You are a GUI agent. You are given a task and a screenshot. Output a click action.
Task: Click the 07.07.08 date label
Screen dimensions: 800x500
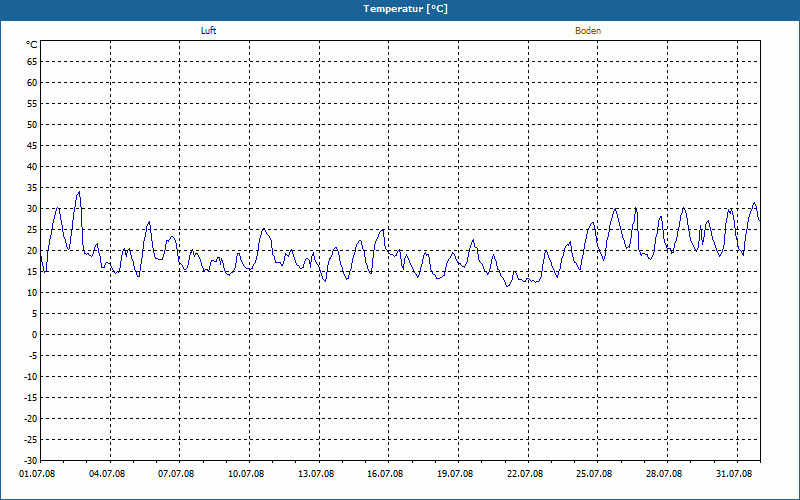(176, 473)
